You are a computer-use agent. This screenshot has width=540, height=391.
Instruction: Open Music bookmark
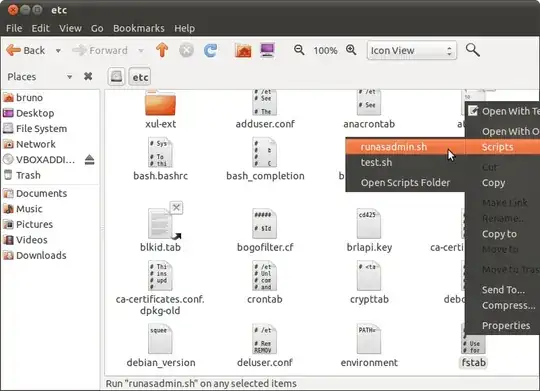[50, 209]
